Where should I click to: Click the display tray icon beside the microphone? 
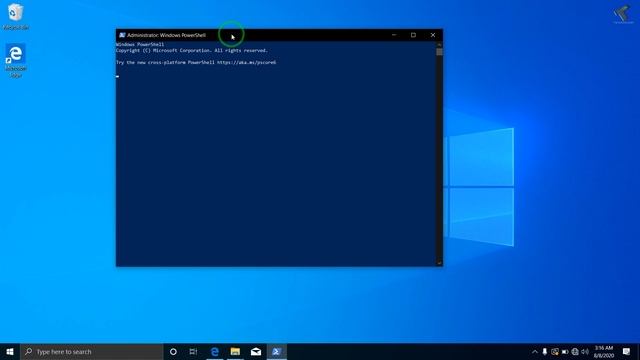pyautogui.click(x=555, y=351)
